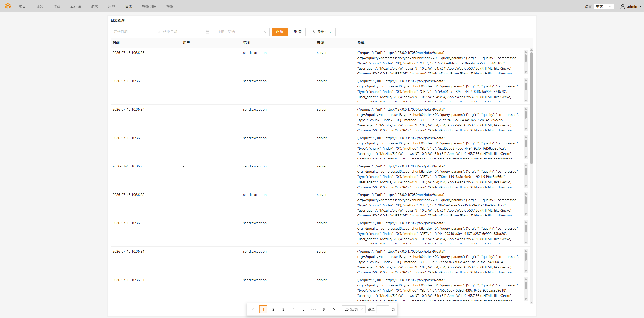Go to the 任务 page

[39, 6]
